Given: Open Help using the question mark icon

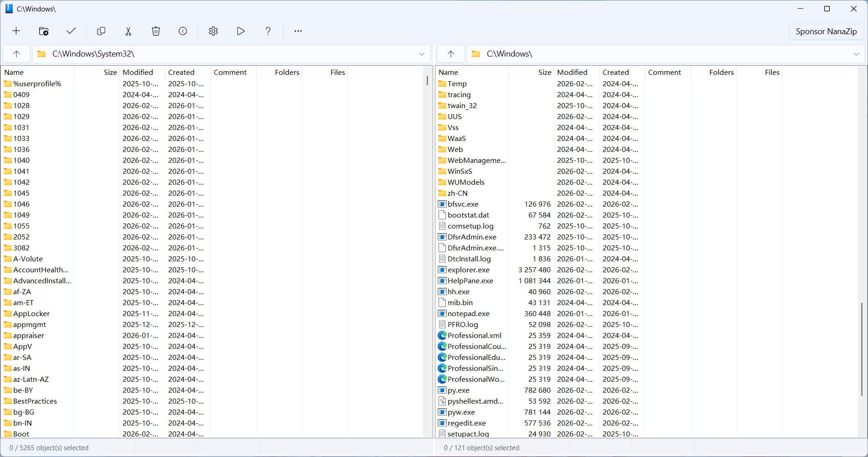Looking at the screenshot, I should point(268,31).
